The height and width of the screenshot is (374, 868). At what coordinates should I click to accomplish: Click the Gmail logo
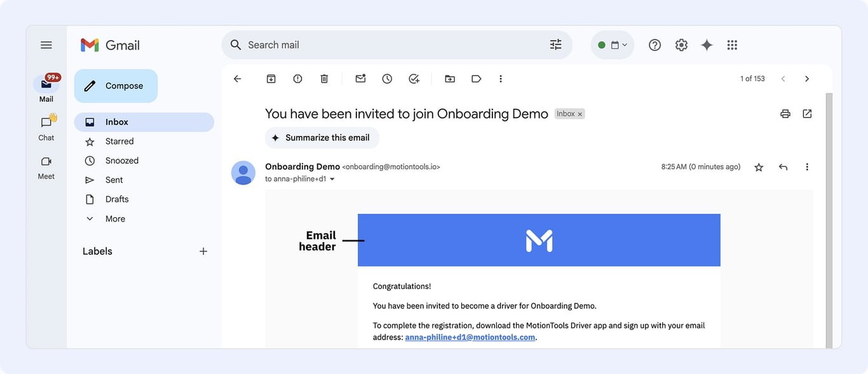point(110,45)
